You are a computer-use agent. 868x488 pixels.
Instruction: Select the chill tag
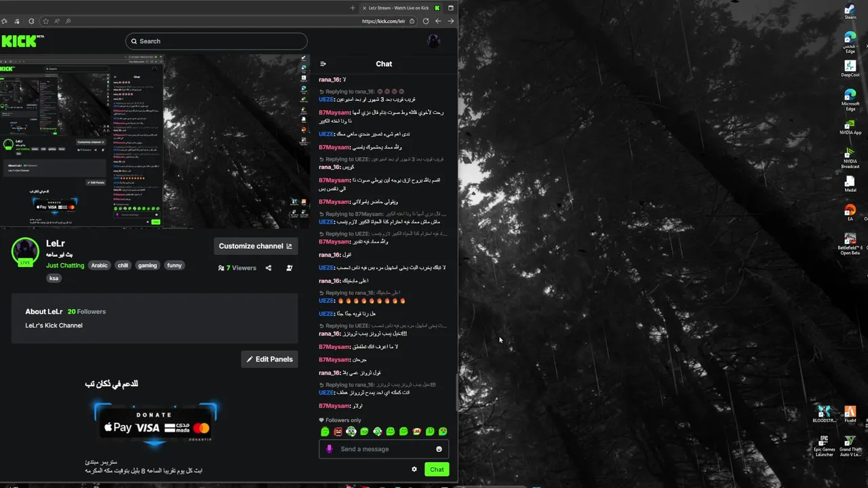(123, 266)
